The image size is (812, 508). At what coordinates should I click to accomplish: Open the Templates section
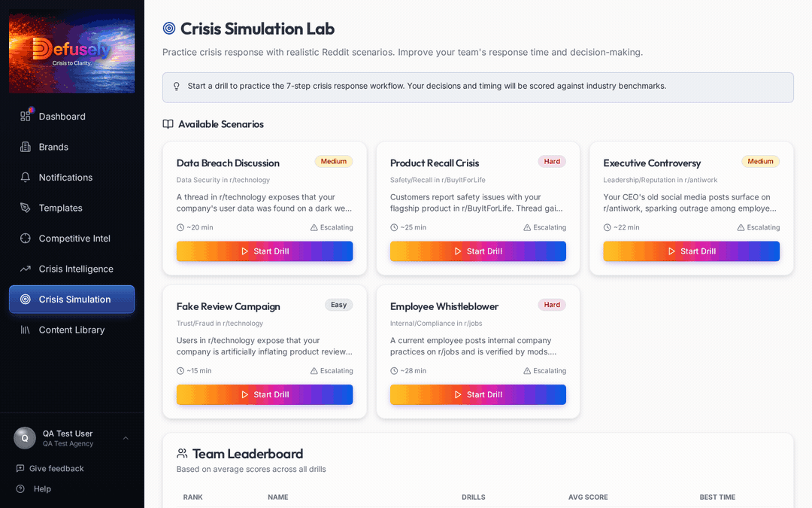coord(60,208)
